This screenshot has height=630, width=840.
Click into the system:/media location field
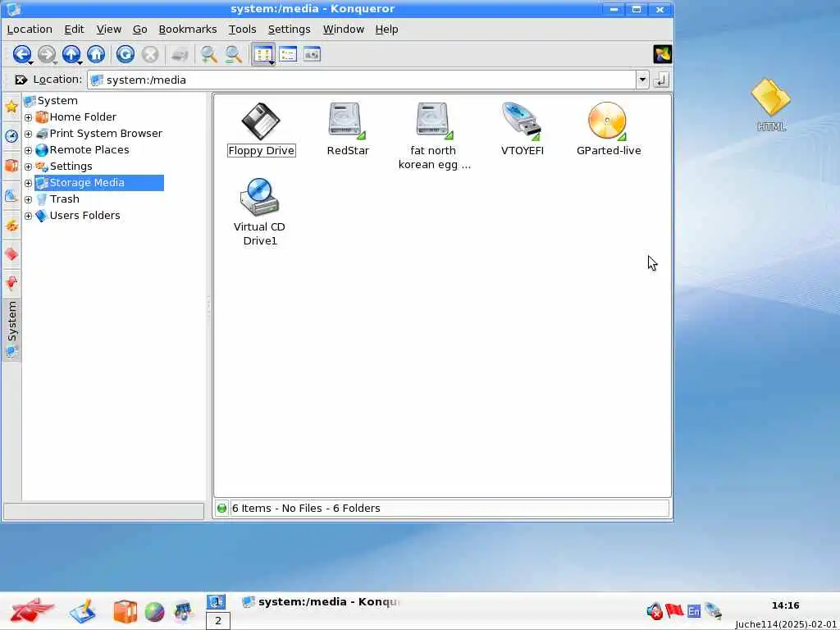pos(362,80)
